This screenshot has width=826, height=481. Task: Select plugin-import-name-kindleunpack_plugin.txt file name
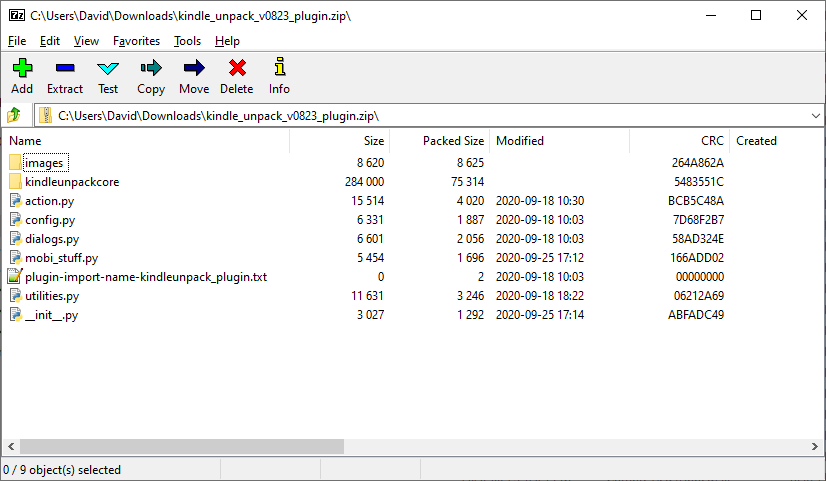click(146, 277)
